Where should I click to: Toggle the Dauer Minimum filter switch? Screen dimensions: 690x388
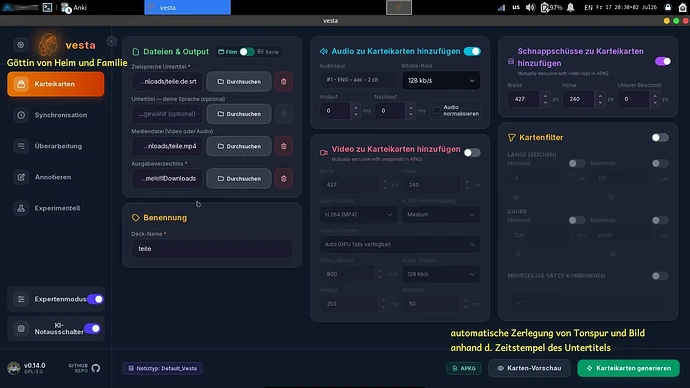click(x=576, y=220)
